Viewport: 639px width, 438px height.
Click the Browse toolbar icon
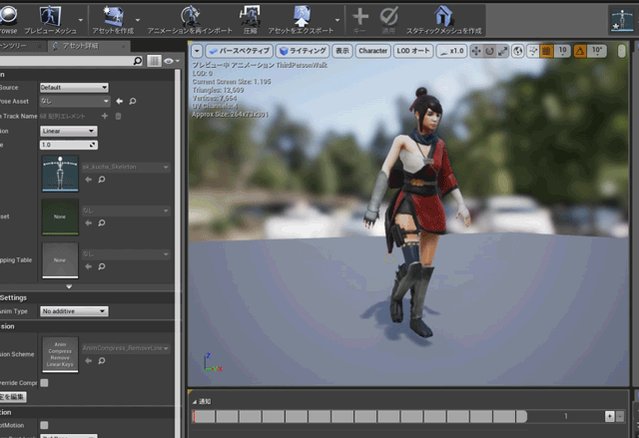coord(8,19)
